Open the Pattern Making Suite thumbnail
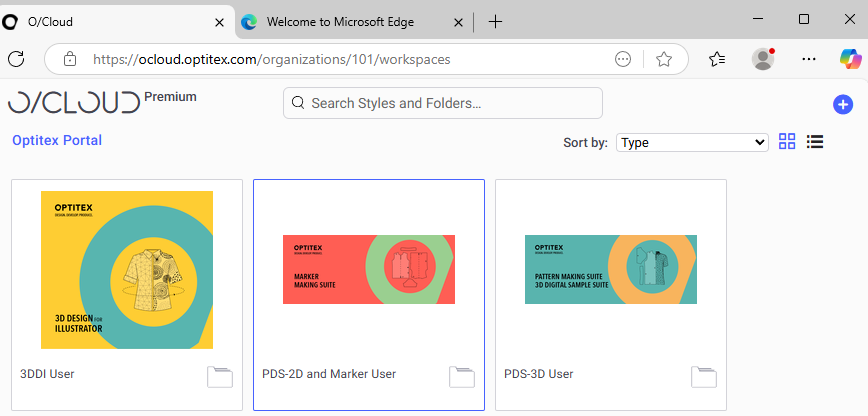The image size is (868, 416). pyautogui.click(x=611, y=269)
